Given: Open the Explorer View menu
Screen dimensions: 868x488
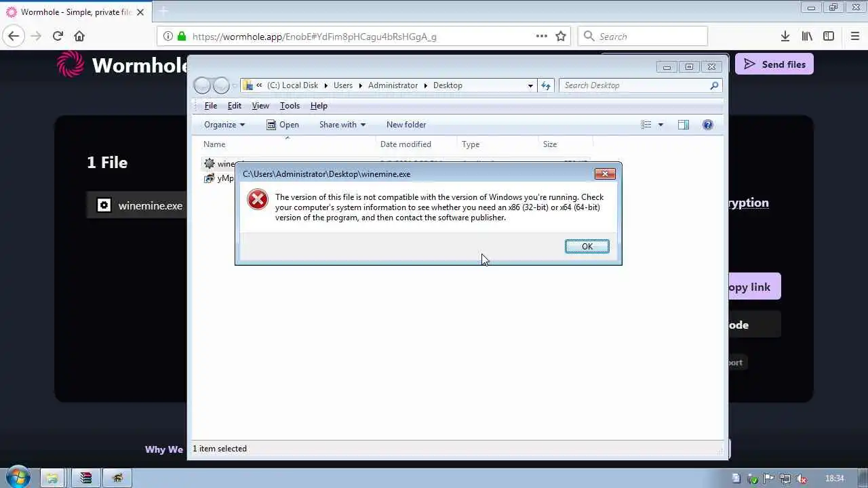Looking at the screenshot, I should click(260, 106).
